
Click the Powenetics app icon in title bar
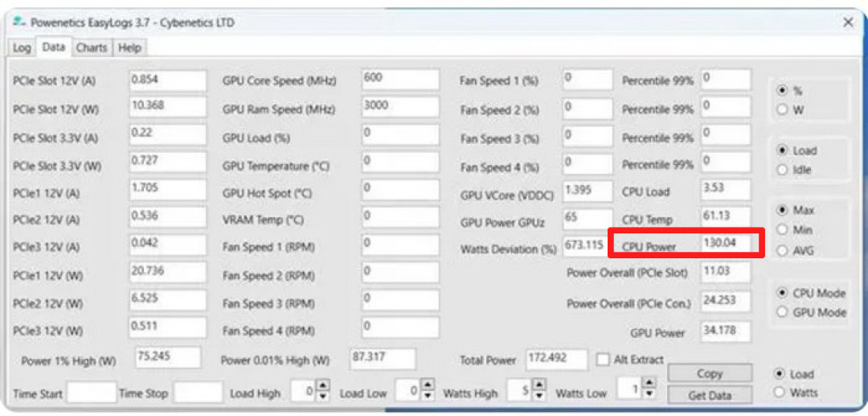pyautogui.click(x=18, y=23)
